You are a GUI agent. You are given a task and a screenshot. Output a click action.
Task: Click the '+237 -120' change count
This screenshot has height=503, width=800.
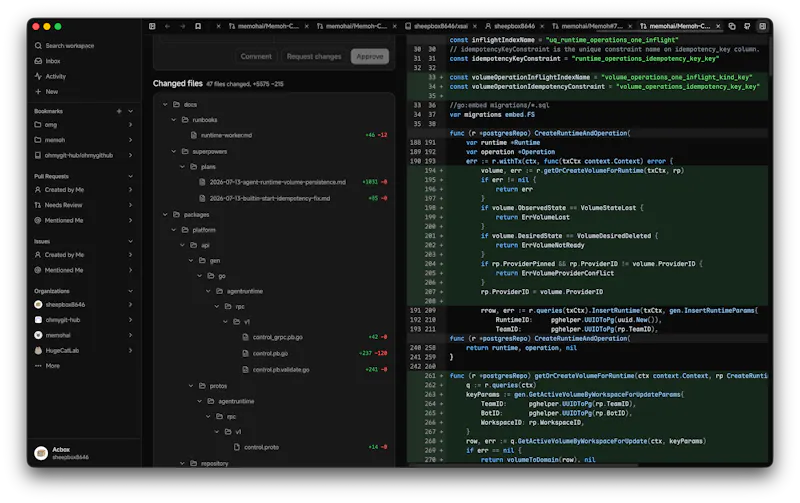tap(373, 353)
